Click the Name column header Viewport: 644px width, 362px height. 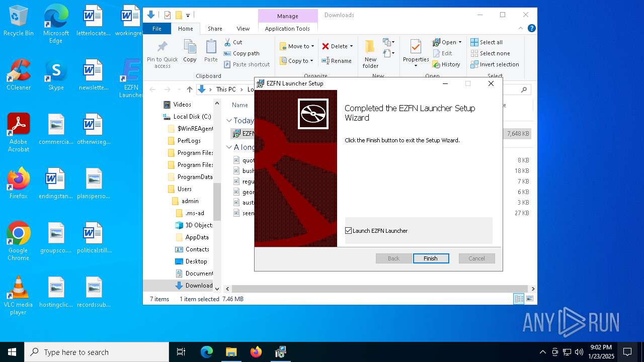(x=240, y=105)
